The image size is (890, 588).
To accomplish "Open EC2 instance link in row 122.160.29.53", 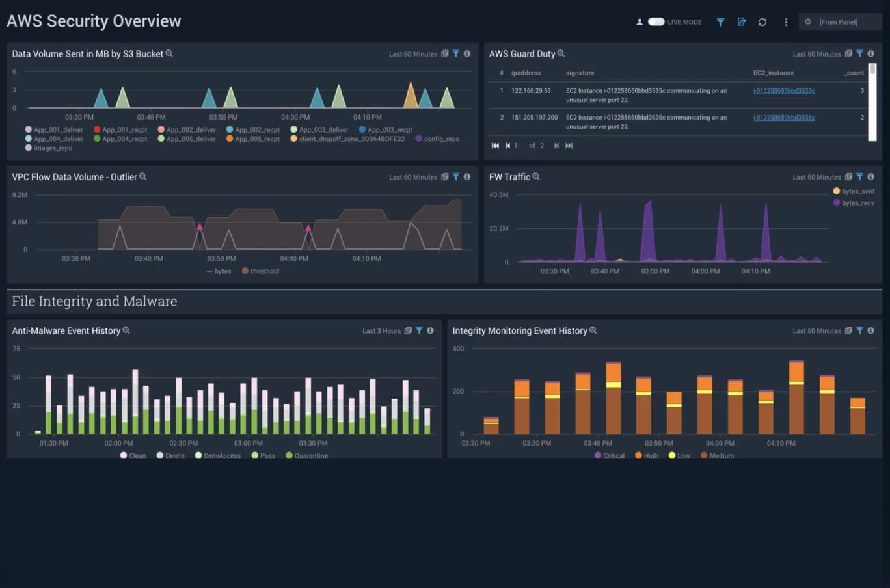I will point(784,91).
